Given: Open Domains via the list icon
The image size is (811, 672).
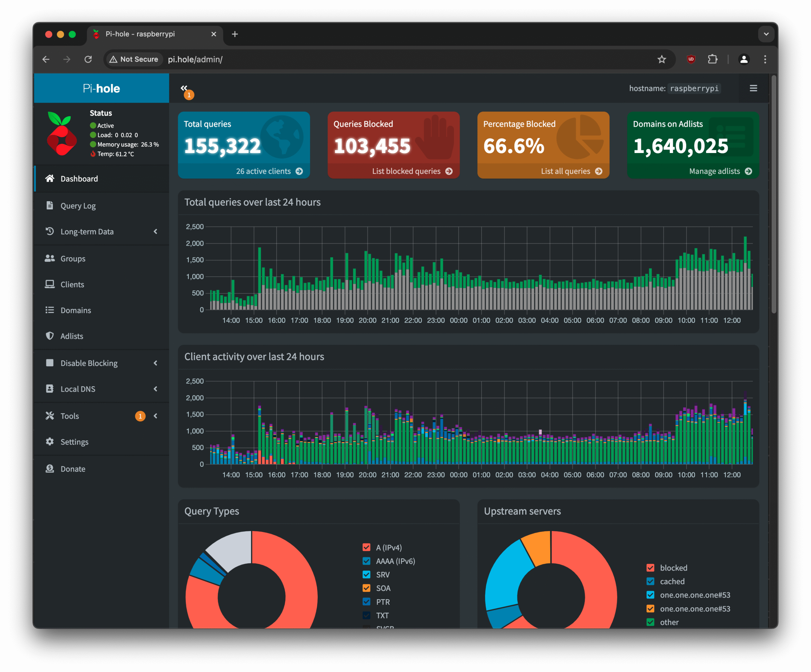Looking at the screenshot, I should pyautogui.click(x=50, y=310).
